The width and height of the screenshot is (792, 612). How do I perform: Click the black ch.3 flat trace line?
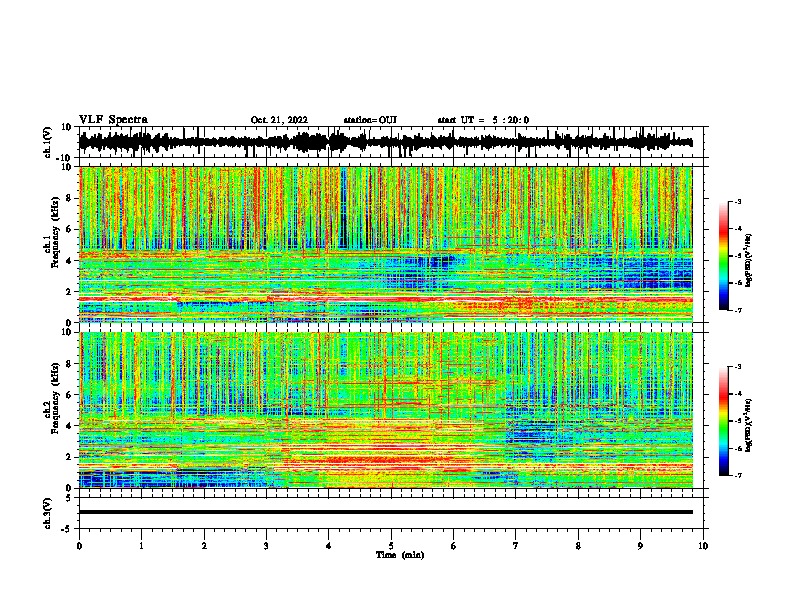point(385,512)
